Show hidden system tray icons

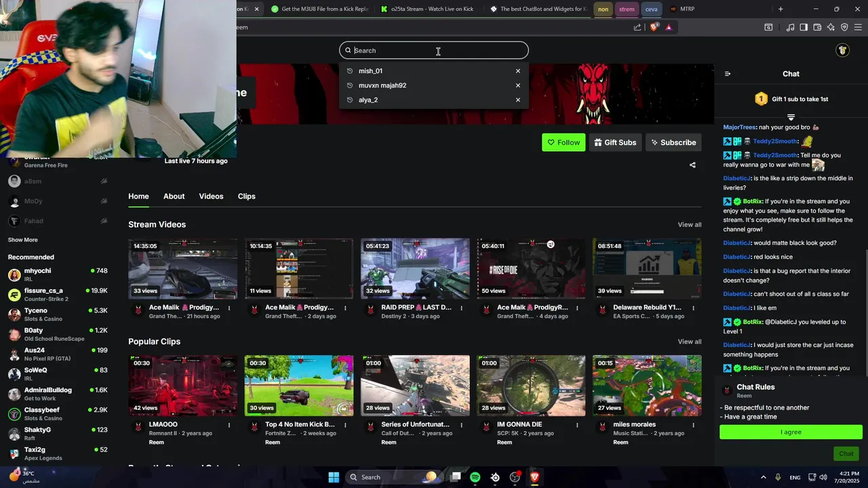764,477
